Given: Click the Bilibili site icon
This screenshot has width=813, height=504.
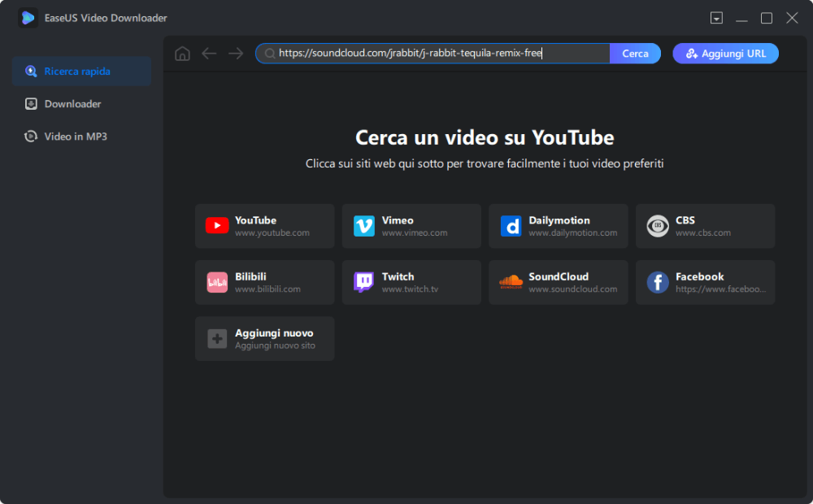Looking at the screenshot, I should point(215,282).
